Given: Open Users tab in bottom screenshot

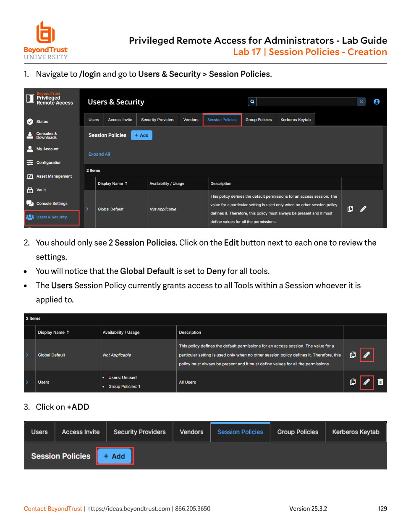Looking at the screenshot, I should point(39,432).
